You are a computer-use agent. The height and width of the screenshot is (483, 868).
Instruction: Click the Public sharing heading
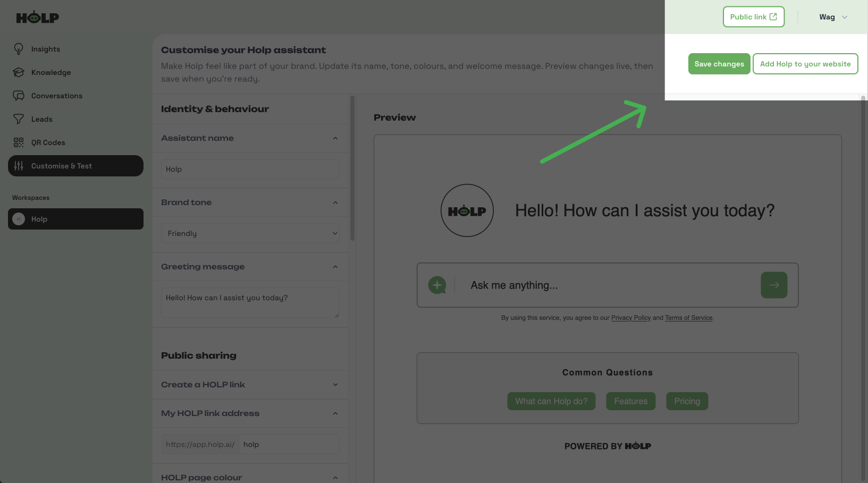point(199,355)
